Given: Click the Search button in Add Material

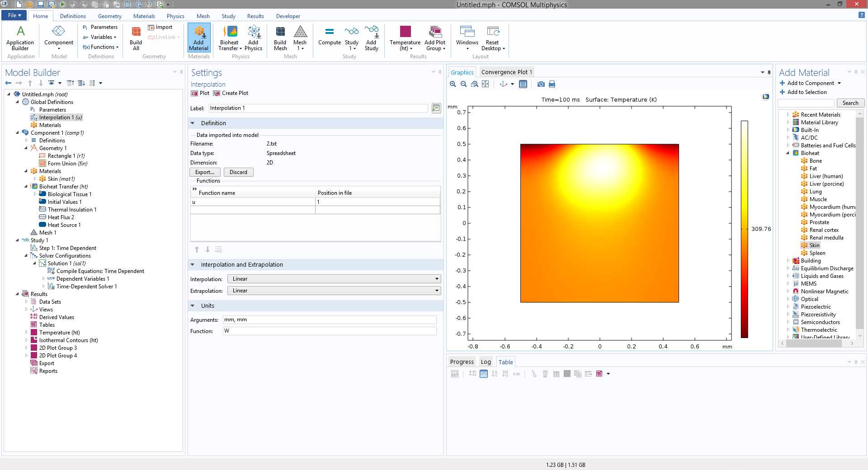Looking at the screenshot, I should (x=850, y=103).
